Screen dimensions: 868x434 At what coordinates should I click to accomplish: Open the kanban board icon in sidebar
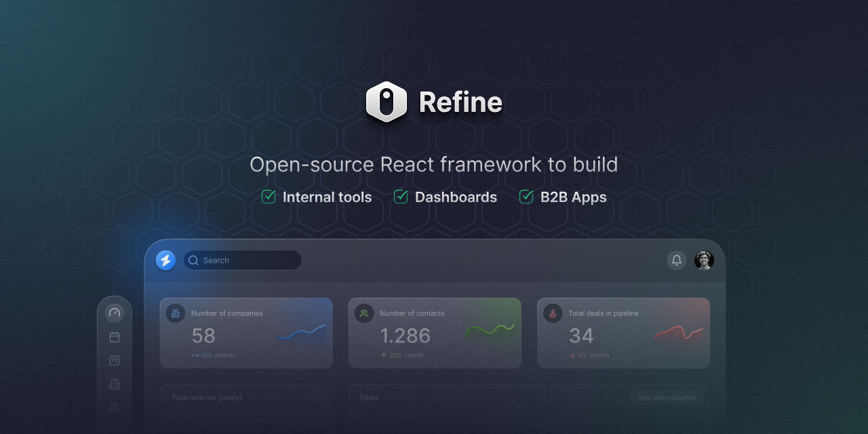(x=114, y=360)
